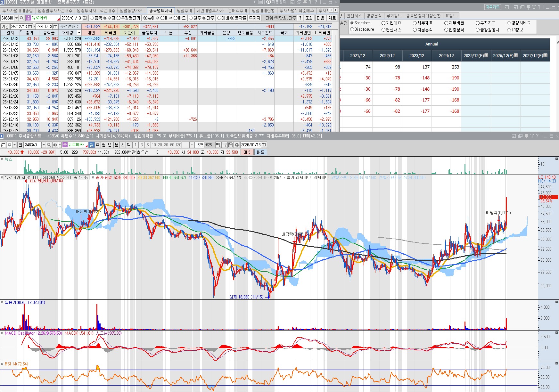The image size is (559, 392).
Task: Select the 매수 radio button
Action: [x=162, y=18]
